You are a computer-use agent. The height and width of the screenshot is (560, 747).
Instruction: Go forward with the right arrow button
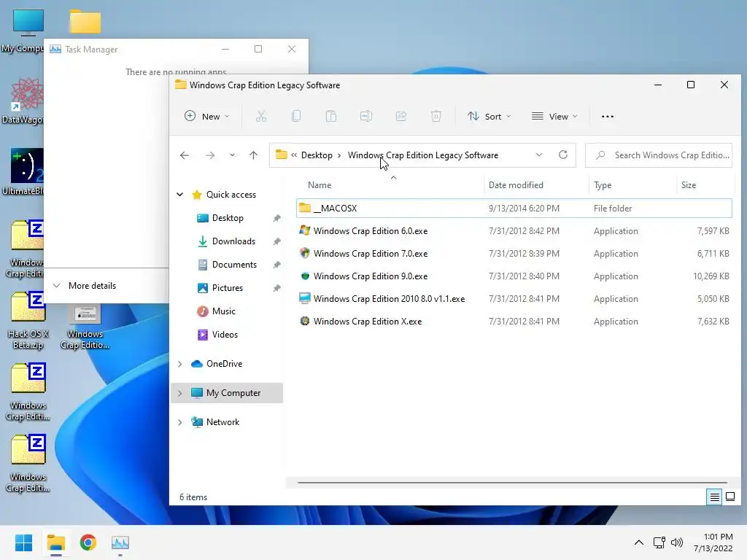[209, 155]
